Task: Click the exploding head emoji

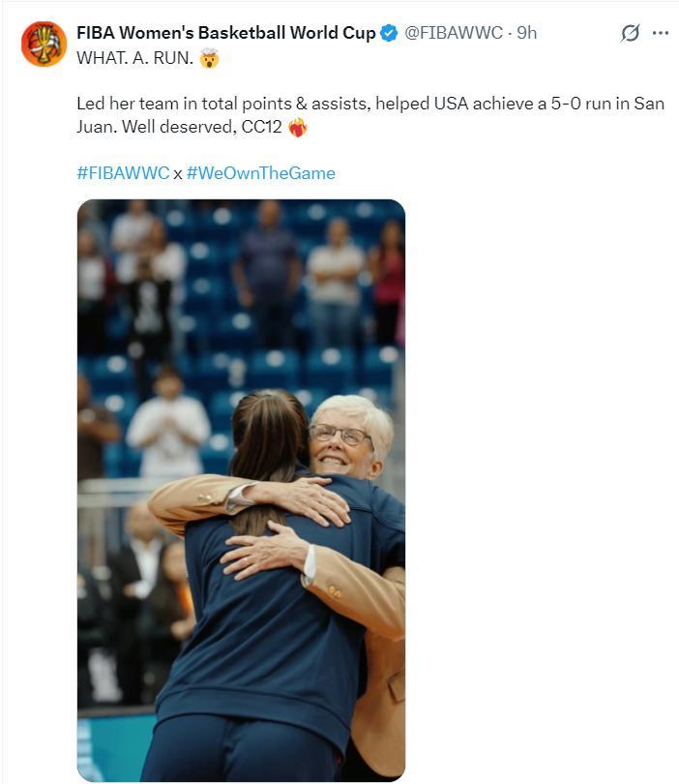Action: coord(209,58)
